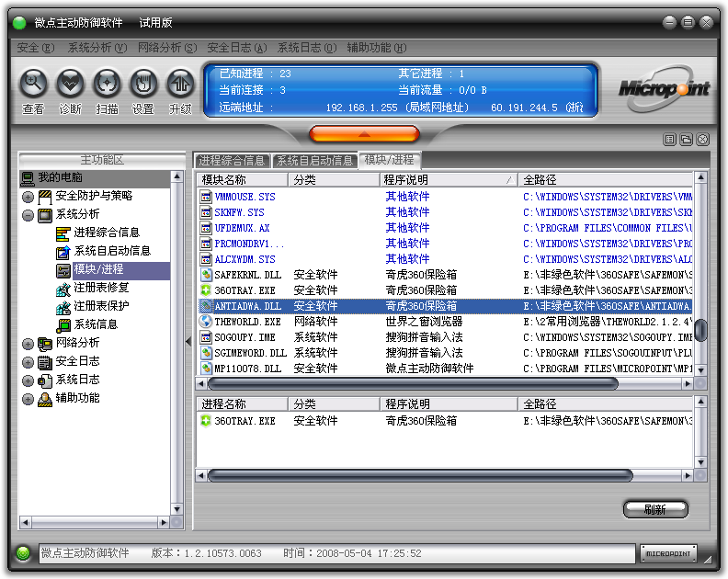Open the 系统日志 (O) menu
This screenshot has width=728, height=579.
click(x=306, y=48)
